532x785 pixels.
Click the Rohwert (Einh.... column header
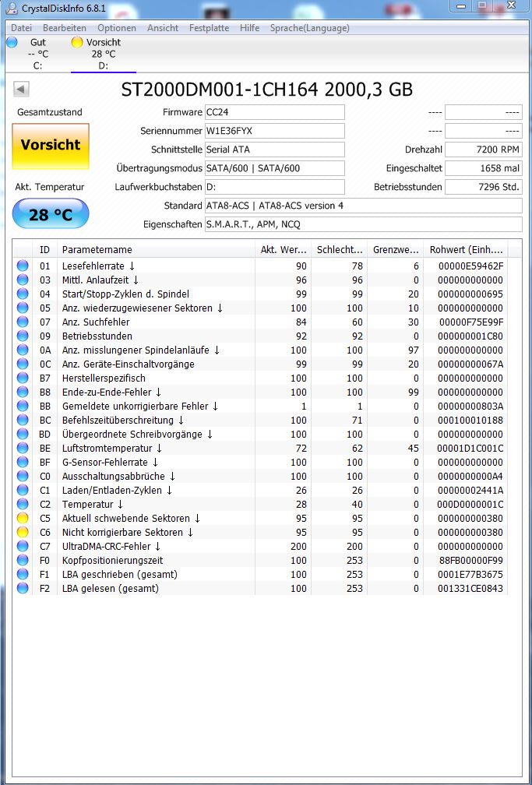[x=465, y=249]
